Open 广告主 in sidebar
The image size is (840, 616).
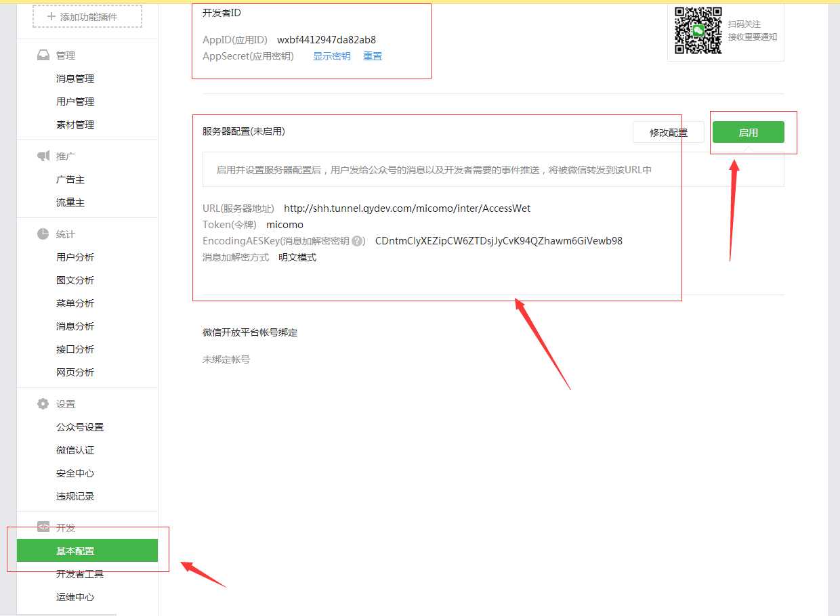(70, 179)
